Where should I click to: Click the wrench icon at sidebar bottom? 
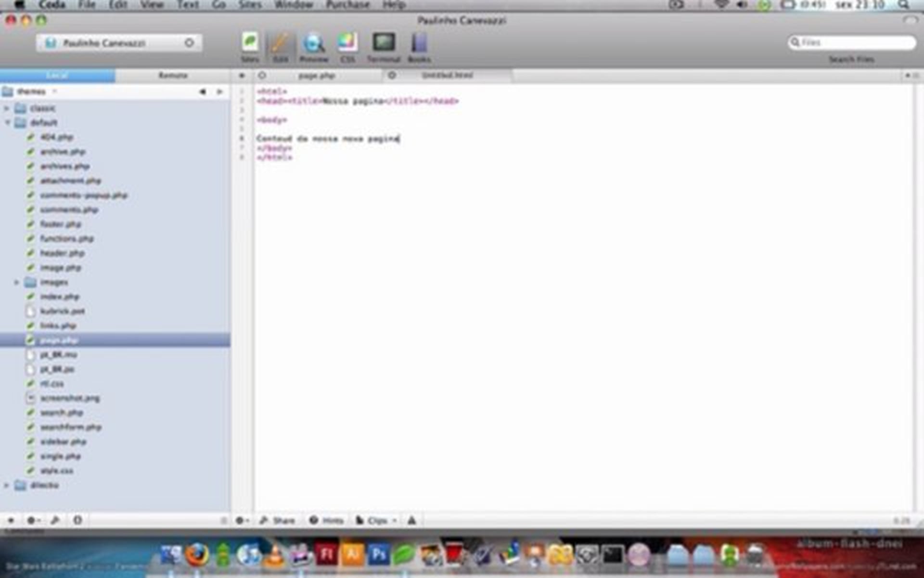(x=55, y=520)
